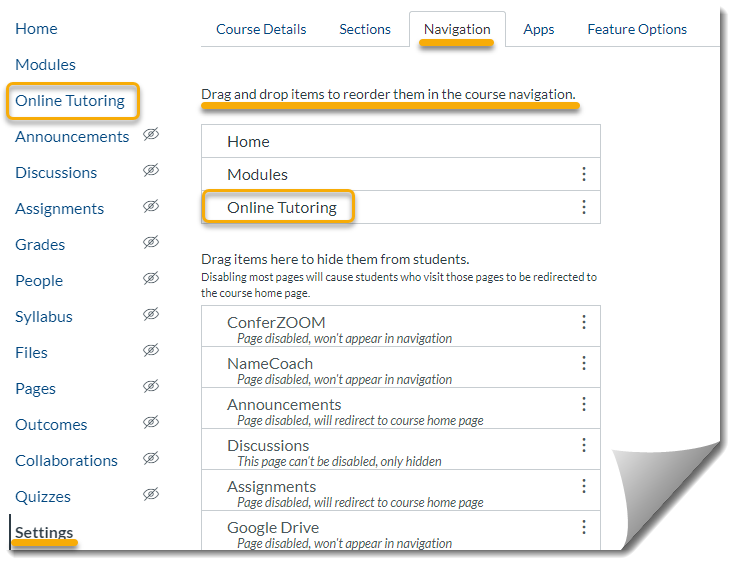Open options menu for hidden Announcements item
This screenshot has height=565, width=735.
pyautogui.click(x=584, y=404)
